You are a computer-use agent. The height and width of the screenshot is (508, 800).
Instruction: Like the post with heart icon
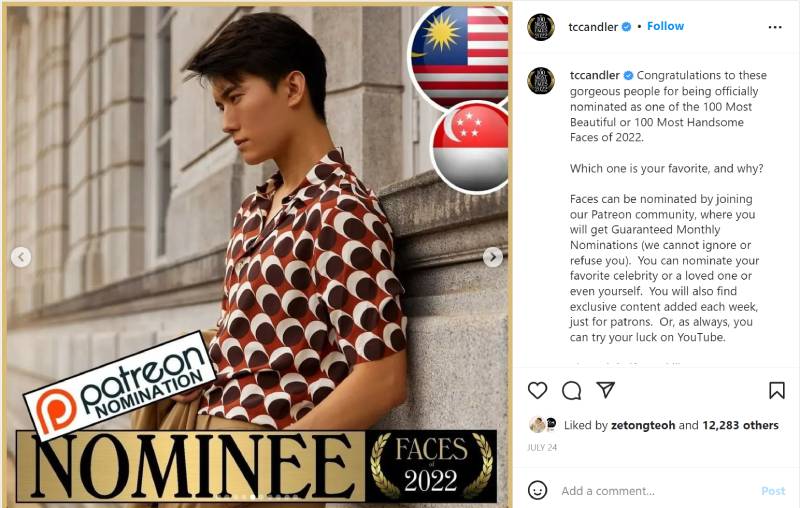point(537,391)
